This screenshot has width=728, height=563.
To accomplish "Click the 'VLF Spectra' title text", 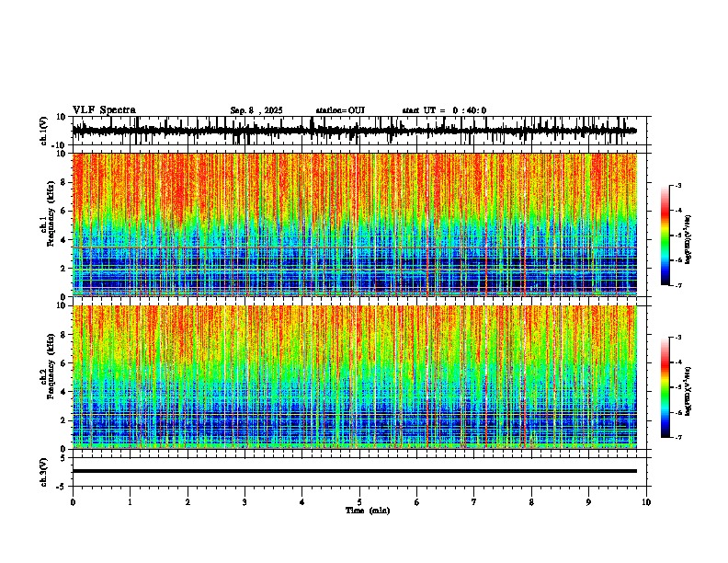I will pyautogui.click(x=104, y=110).
